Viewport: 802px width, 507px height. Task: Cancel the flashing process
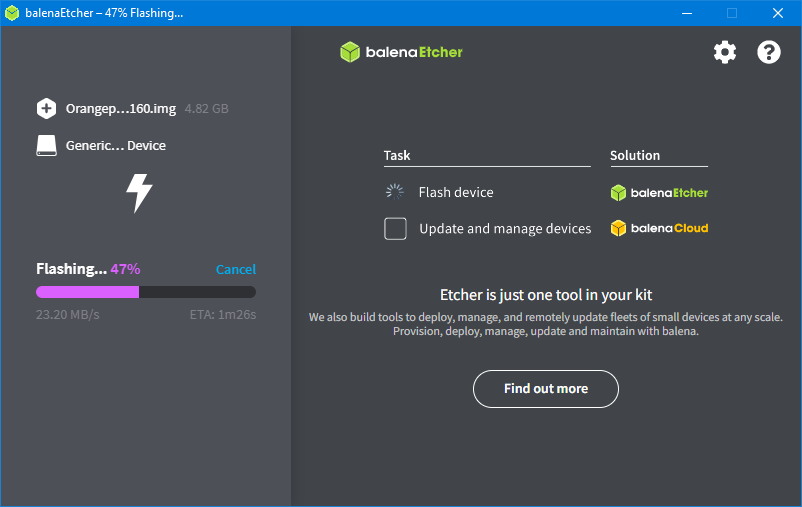pos(235,269)
